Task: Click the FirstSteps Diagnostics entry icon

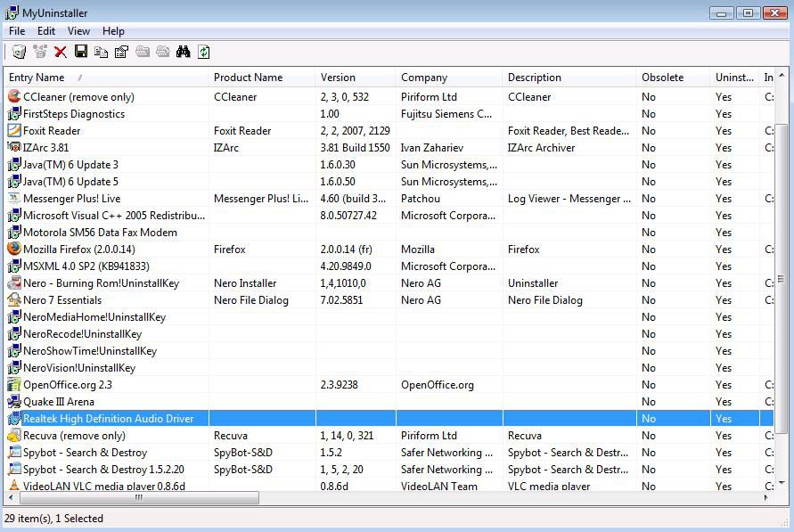Action: (14, 113)
